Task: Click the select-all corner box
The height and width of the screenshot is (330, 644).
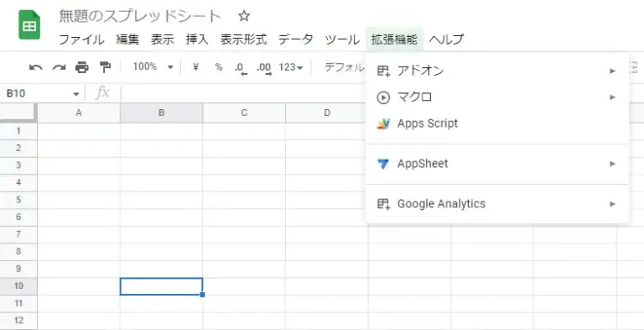Action: (x=18, y=113)
